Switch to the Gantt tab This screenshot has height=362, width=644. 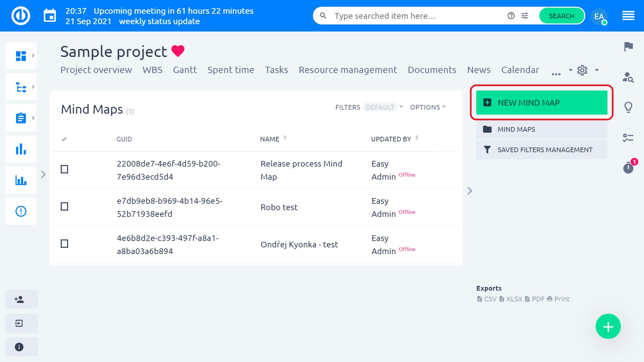click(x=185, y=70)
